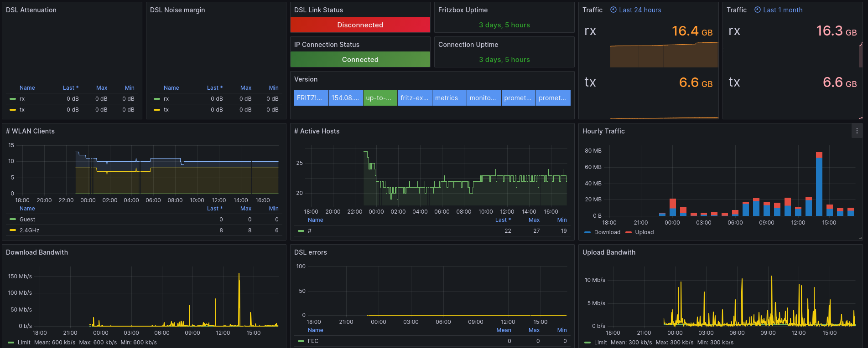Toggle the Guest series in WLAN Clients legend
The image size is (868, 348).
pyautogui.click(x=27, y=220)
